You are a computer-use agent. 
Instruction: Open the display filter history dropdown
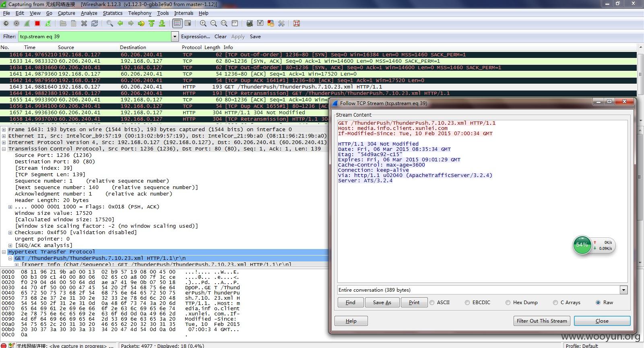(175, 37)
